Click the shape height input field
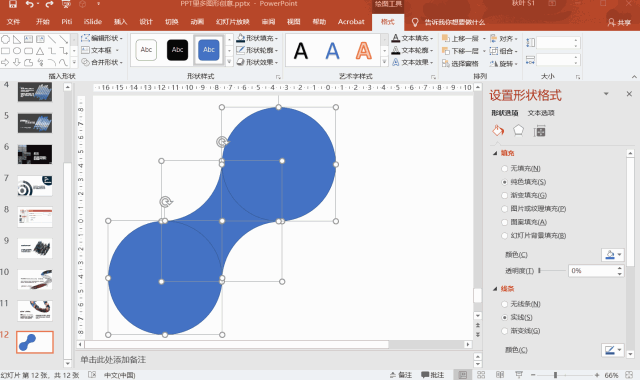The width and height of the screenshot is (640, 380). point(558,42)
